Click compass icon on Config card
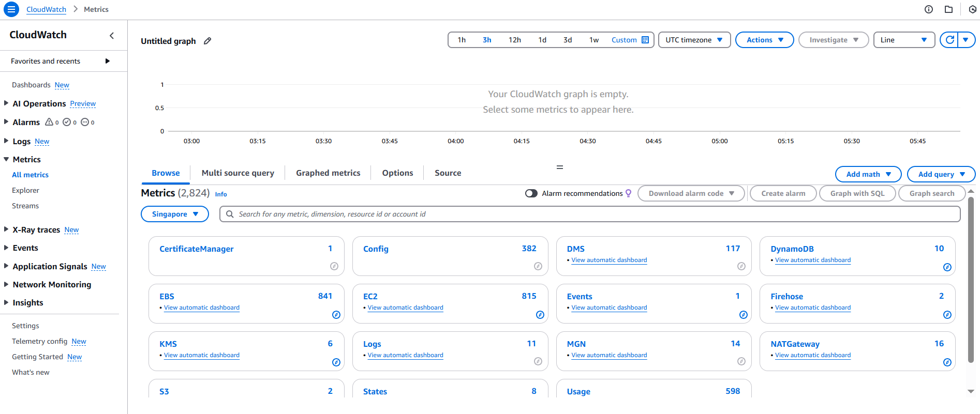The height and width of the screenshot is (414, 980). click(x=538, y=266)
